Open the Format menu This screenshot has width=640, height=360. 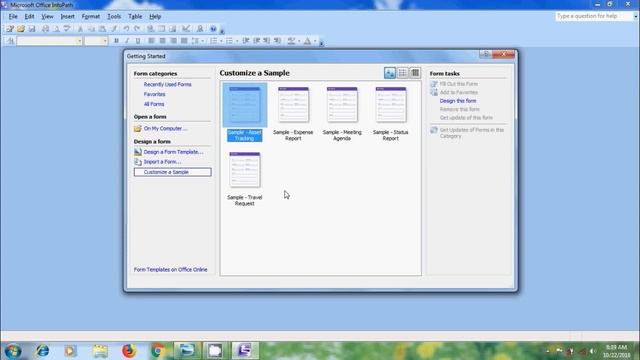pos(91,16)
